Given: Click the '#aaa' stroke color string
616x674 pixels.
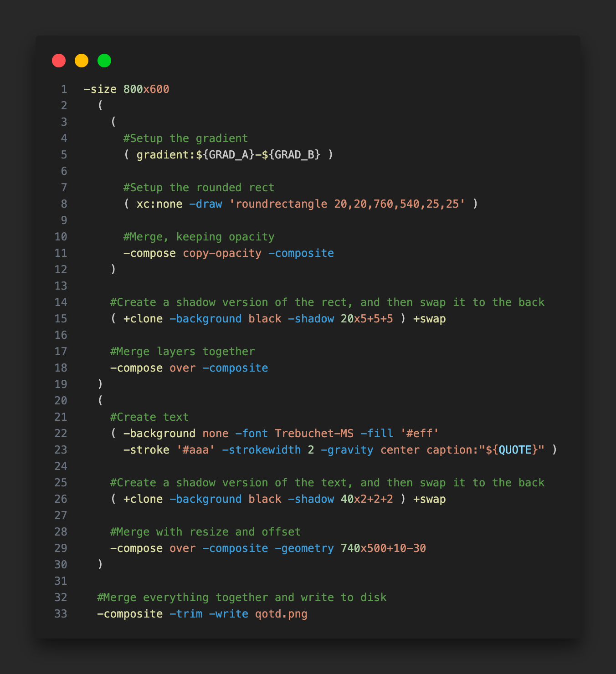Looking at the screenshot, I should coord(195,450).
